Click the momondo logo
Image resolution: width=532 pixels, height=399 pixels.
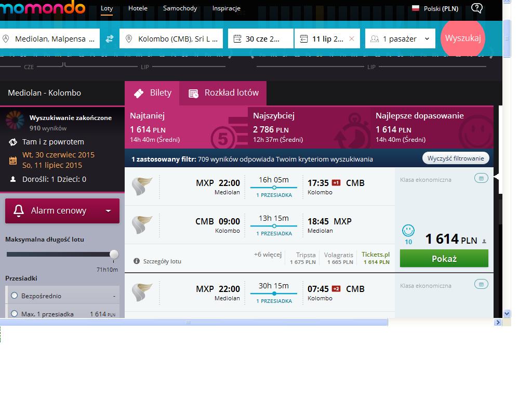43,7
